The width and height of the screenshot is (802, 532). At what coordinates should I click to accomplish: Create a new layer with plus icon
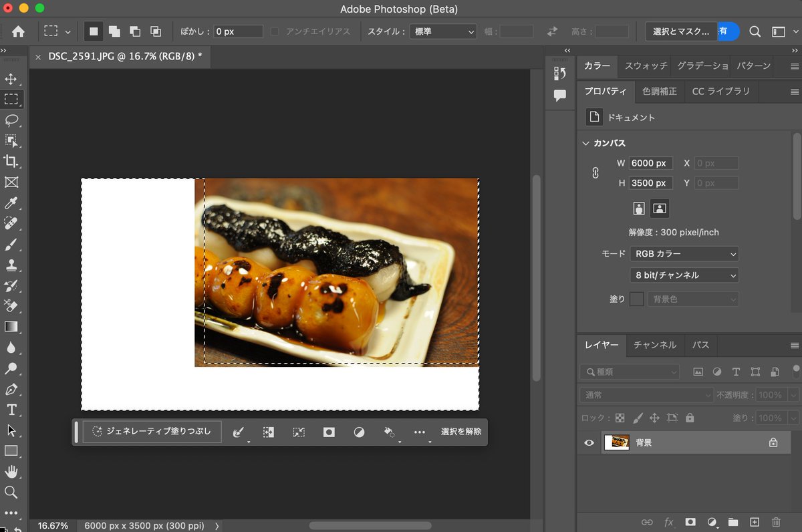point(755,522)
